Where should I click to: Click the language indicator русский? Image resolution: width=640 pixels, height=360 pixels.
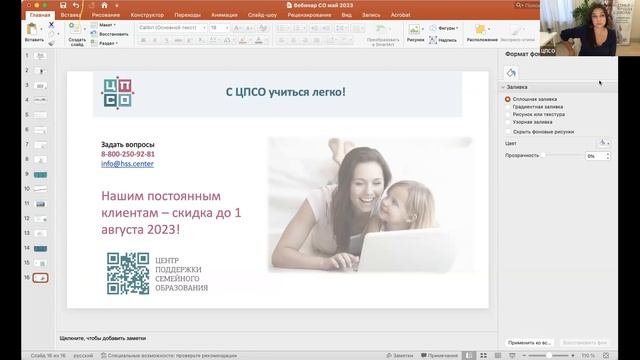(83, 356)
